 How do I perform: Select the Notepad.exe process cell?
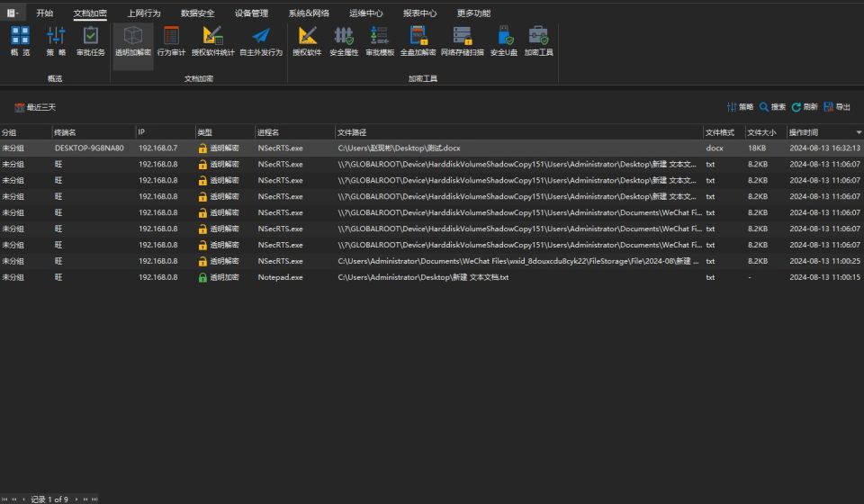281,277
